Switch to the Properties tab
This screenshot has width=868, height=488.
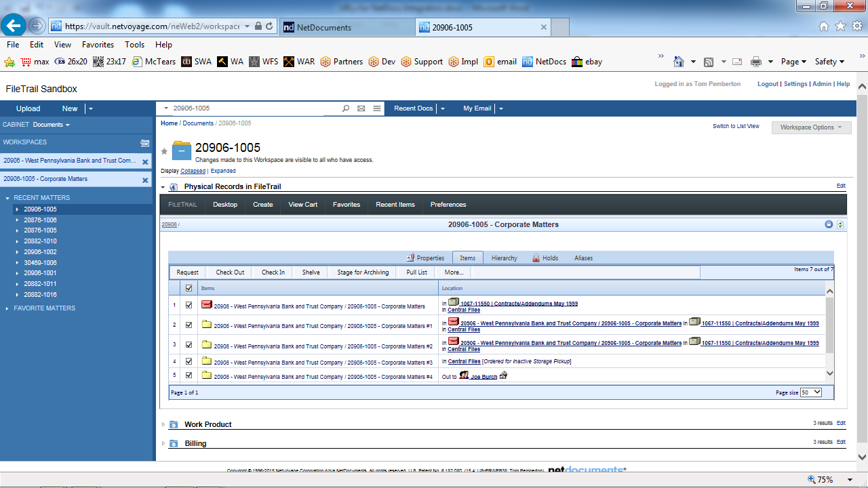point(425,258)
